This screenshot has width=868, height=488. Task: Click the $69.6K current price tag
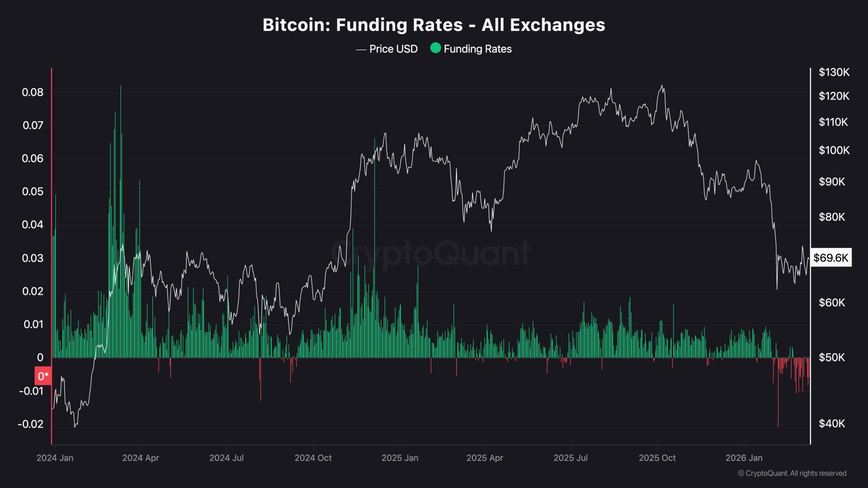831,258
